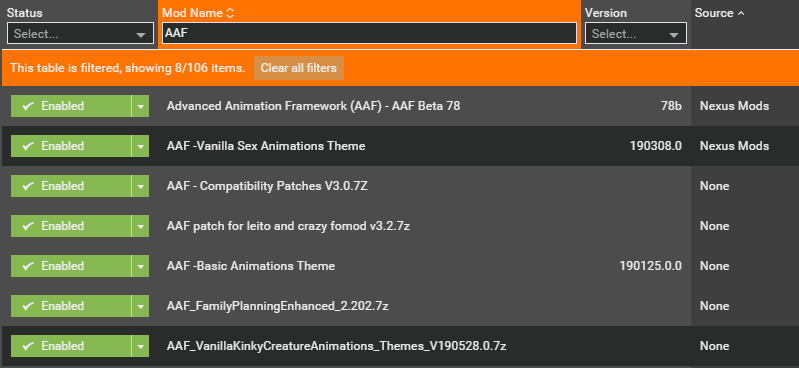Click Nexus Mods source for Vanilla Sex Animations Theme
The image size is (799, 368).
point(734,146)
